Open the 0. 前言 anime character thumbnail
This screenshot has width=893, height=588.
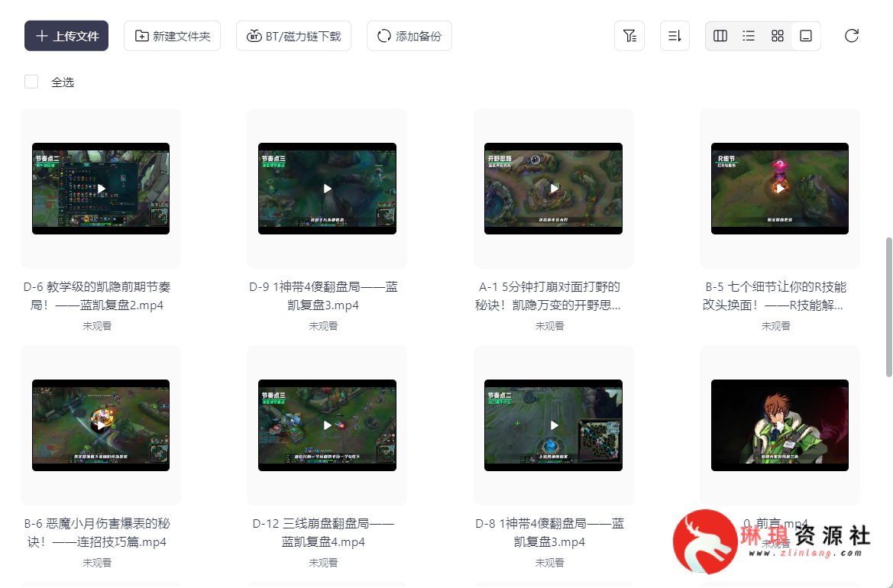coord(780,425)
